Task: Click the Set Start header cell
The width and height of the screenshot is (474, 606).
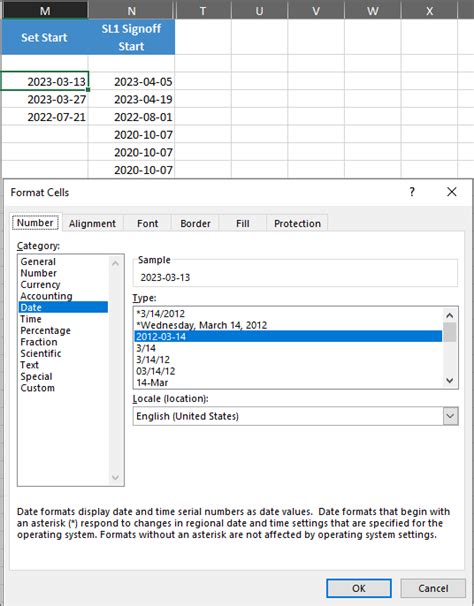Action: click(45, 37)
